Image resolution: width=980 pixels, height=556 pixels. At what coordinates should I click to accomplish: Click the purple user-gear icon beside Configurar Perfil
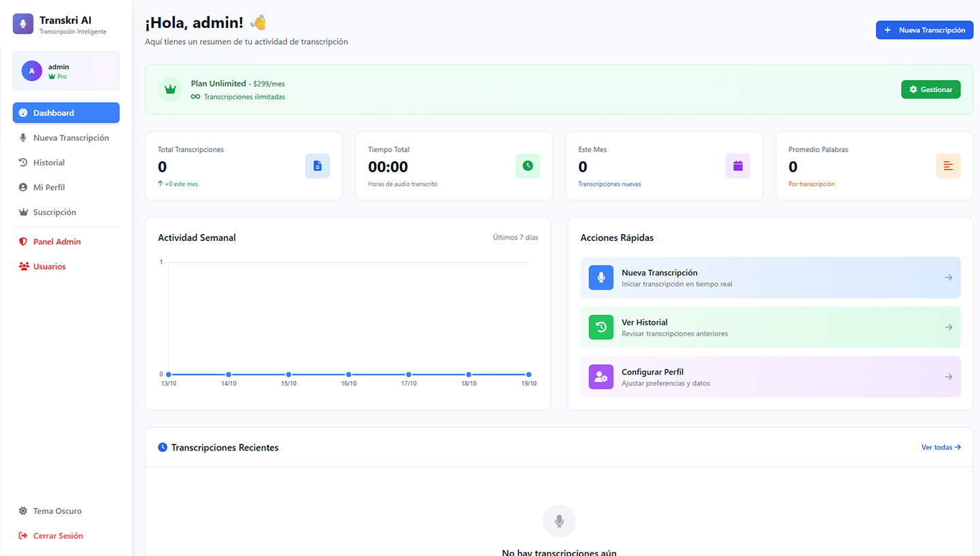[x=601, y=377]
